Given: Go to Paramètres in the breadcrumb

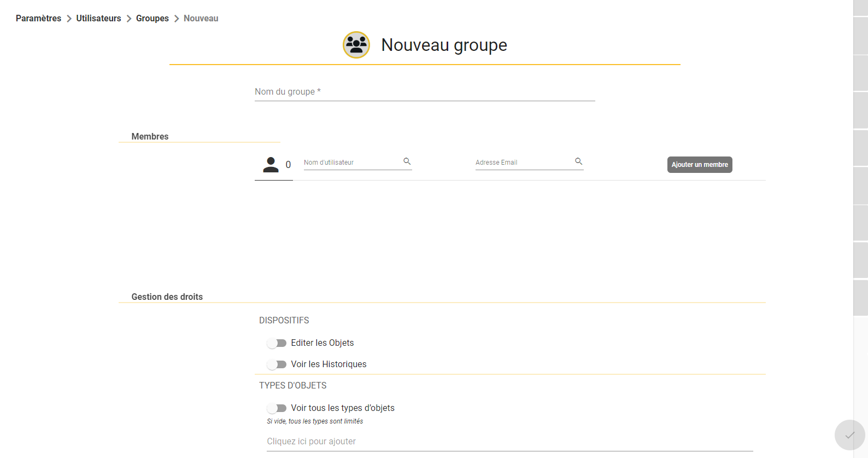Looking at the screenshot, I should (x=38, y=19).
